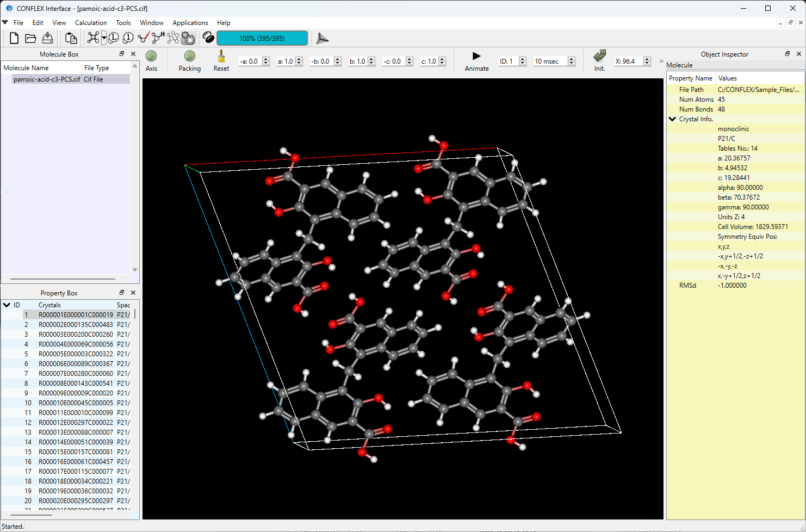The image size is (806, 532).
Task: Open the Calculation menu
Action: (x=91, y=23)
